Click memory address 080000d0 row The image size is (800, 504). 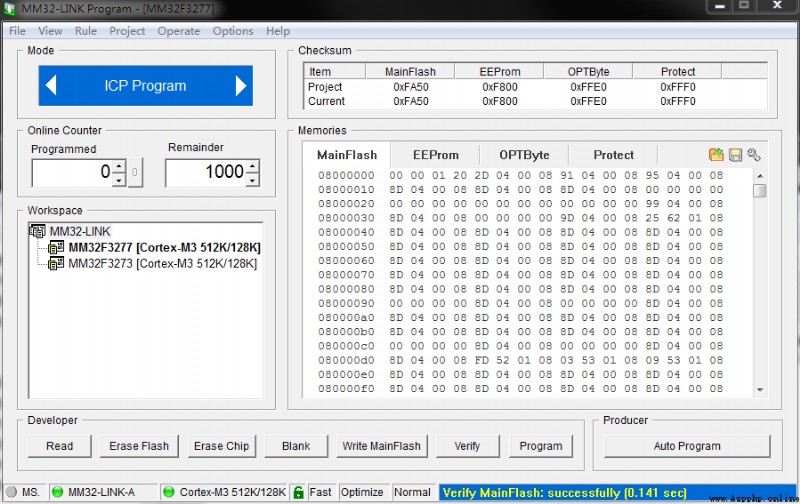point(520,360)
